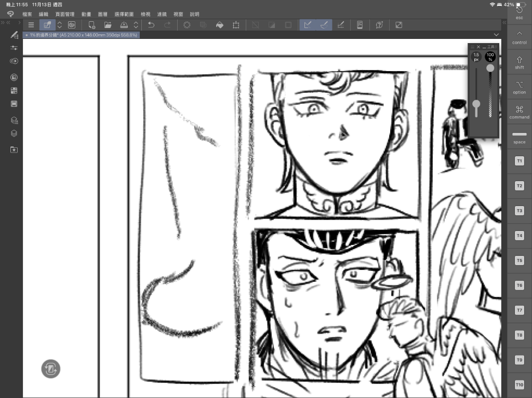Click the brush opacity slider handle

(x=490, y=68)
